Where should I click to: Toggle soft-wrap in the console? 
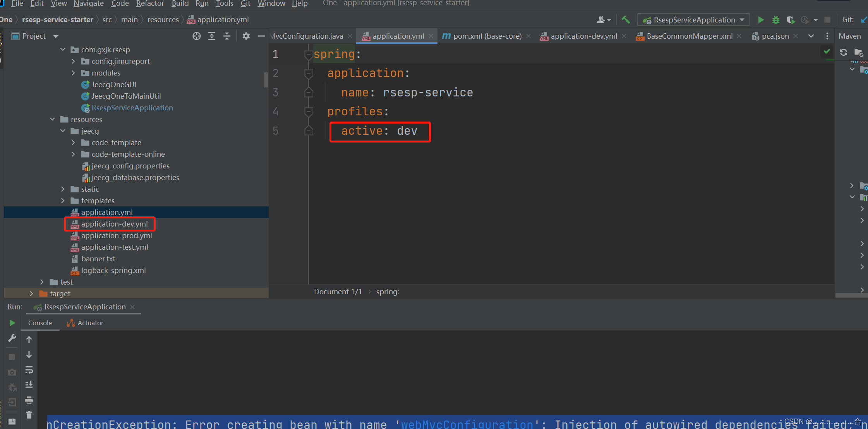[29, 370]
